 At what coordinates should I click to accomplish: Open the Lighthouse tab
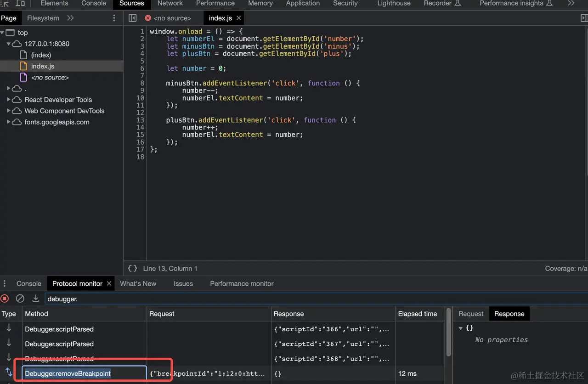coord(394,3)
